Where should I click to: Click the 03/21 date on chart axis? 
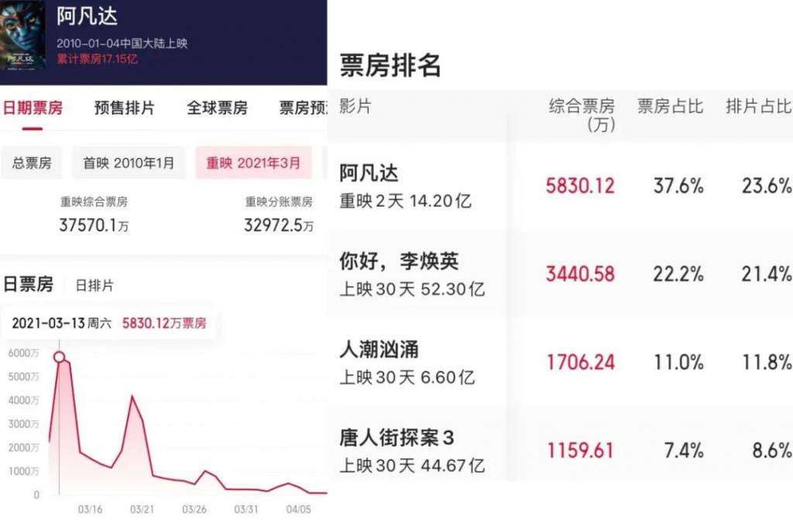click(x=142, y=510)
